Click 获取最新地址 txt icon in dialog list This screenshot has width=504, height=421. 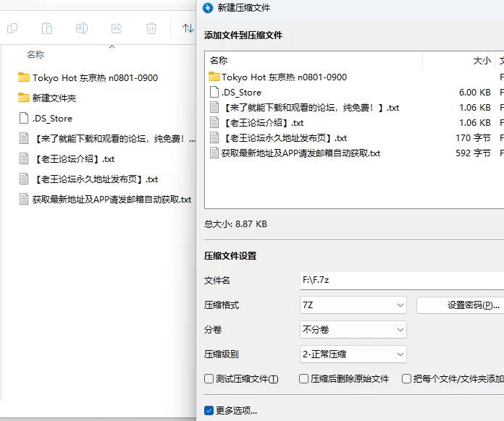coord(214,153)
